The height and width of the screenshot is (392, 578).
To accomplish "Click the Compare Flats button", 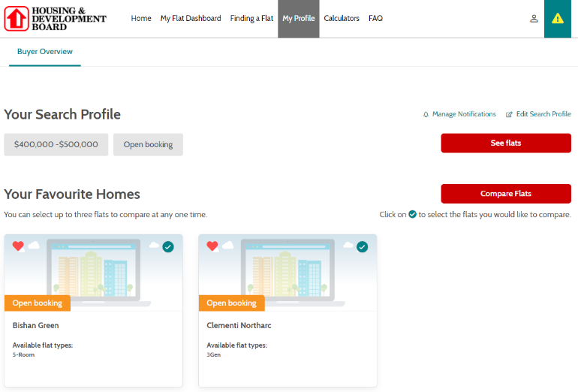I will [x=506, y=194].
